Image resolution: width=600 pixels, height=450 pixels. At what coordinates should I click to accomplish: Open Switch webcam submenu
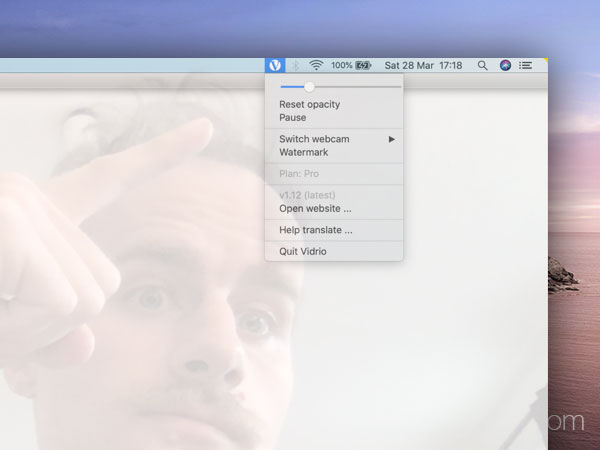point(334,139)
